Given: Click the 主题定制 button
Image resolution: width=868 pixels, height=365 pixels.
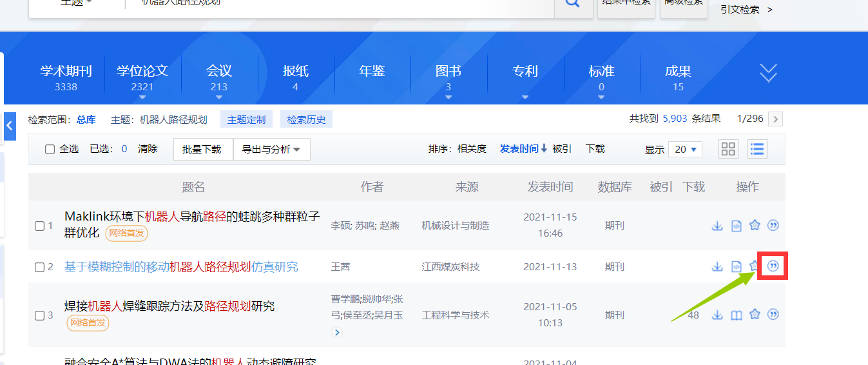Looking at the screenshot, I should 246,119.
